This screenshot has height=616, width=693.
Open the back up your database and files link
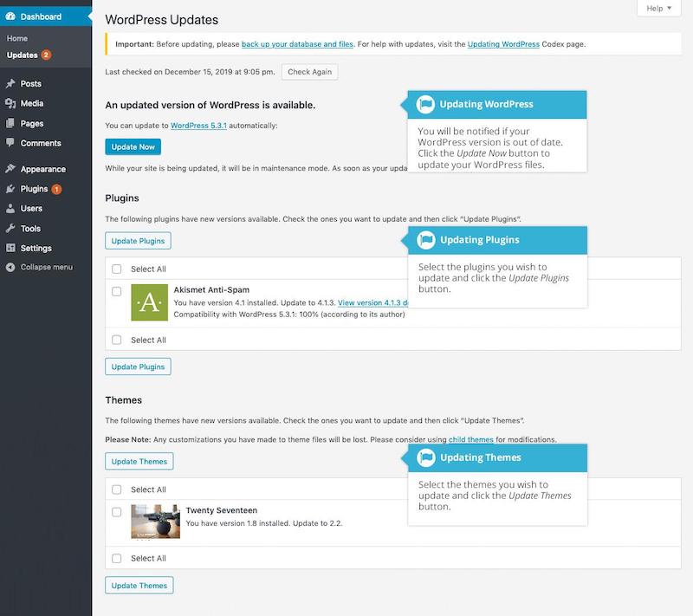click(x=297, y=44)
